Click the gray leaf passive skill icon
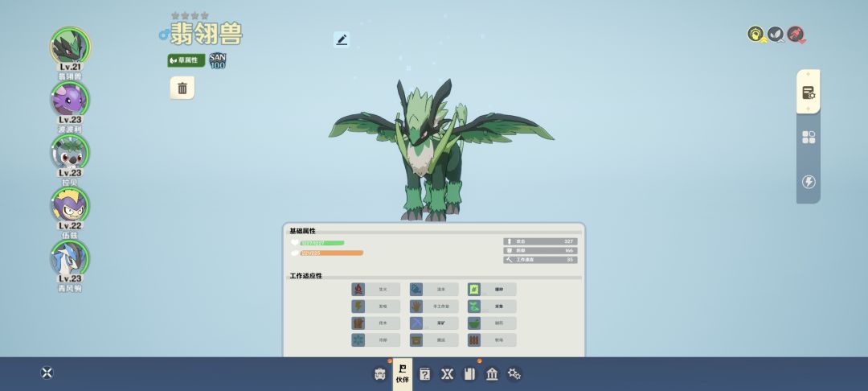Screen dimensions: 868x391 point(776,35)
